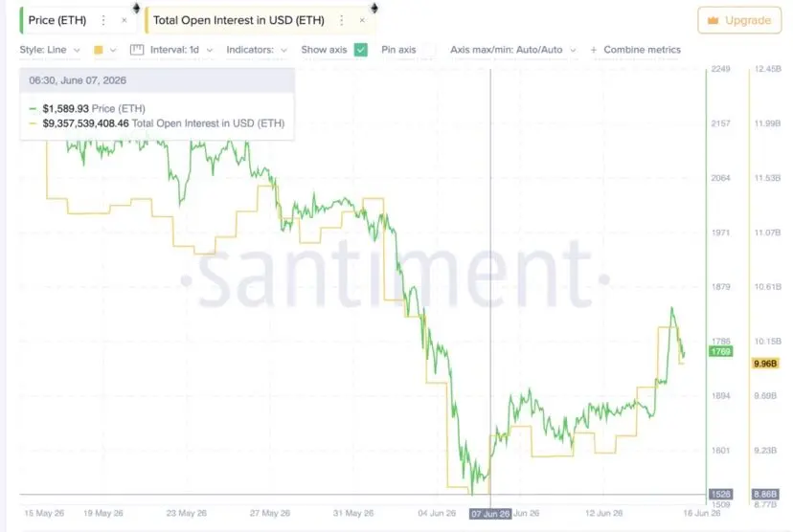The width and height of the screenshot is (793, 532).
Task: Click the Upgrade button
Action: (x=739, y=20)
